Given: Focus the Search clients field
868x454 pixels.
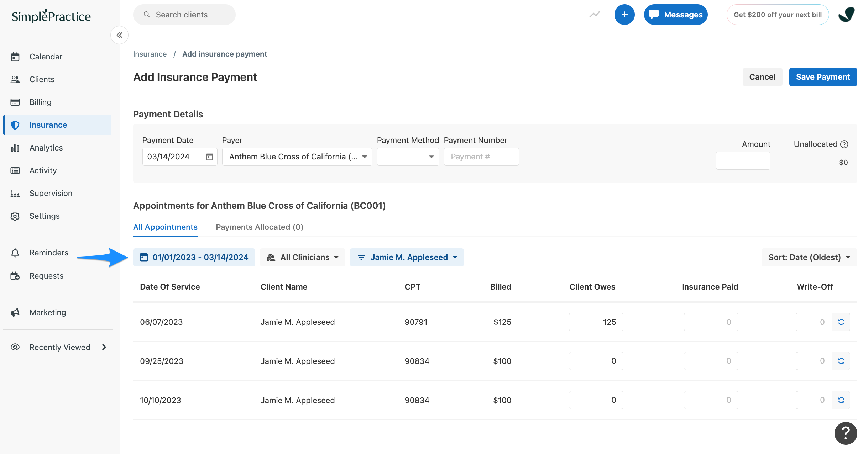Looking at the screenshot, I should tap(184, 15).
